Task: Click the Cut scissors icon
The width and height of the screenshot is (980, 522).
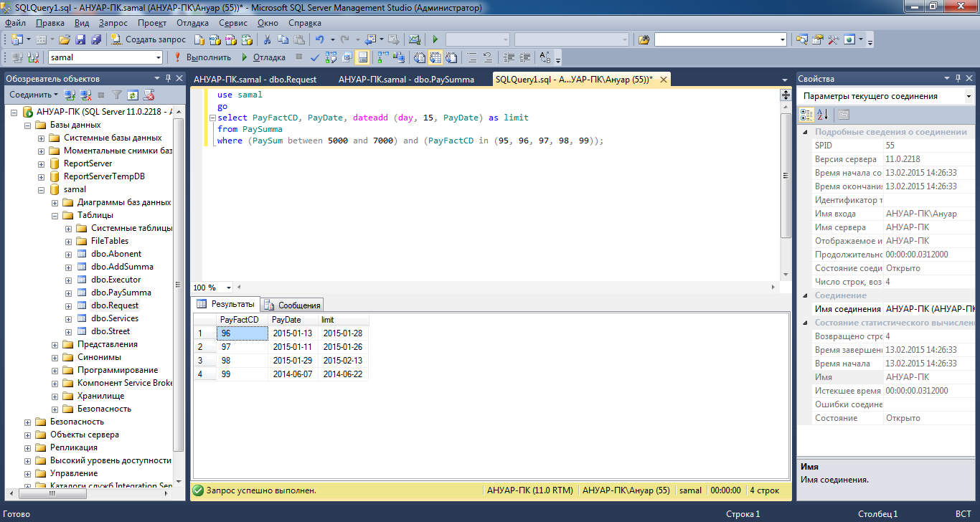Action: pos(266,40)
